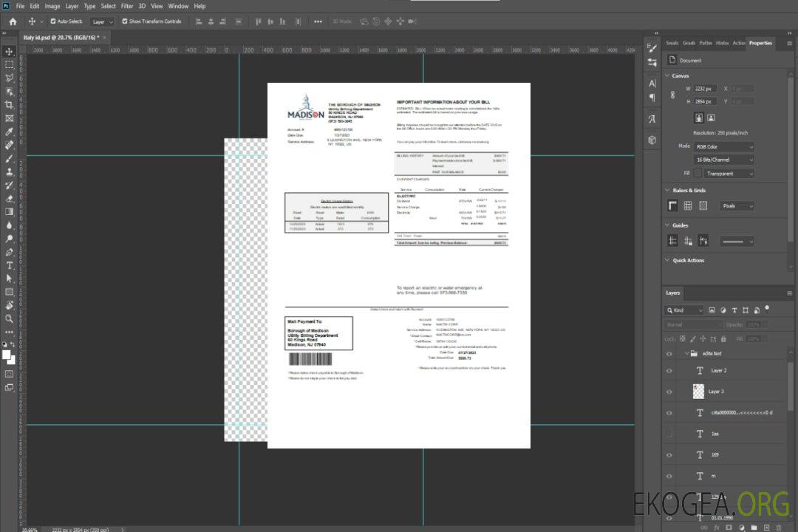This screenshot has width=798, height=532.
Task: Set canvas to portrait orientation
Action: 698,118
